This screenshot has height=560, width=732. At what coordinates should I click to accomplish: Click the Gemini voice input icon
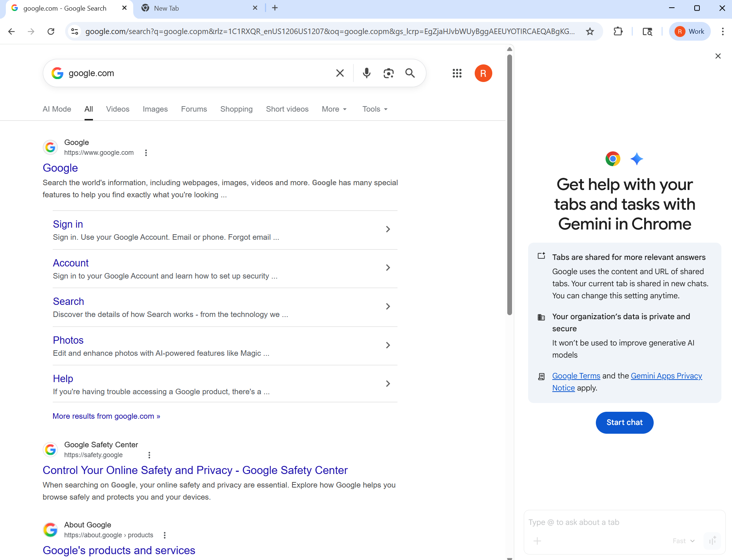tap(712, 541)
